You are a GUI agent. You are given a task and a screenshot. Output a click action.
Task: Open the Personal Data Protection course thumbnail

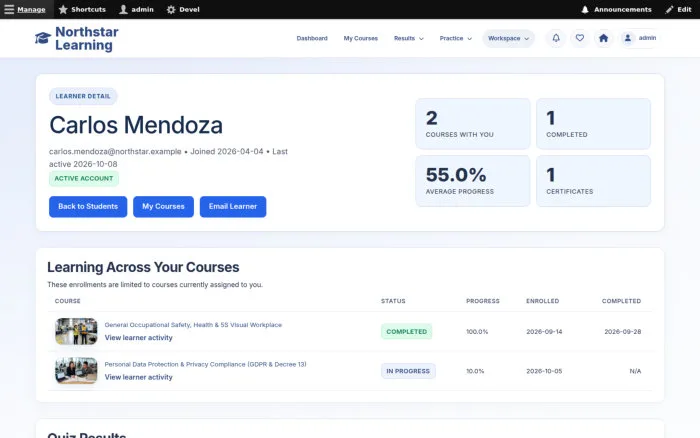click(76, 371)
